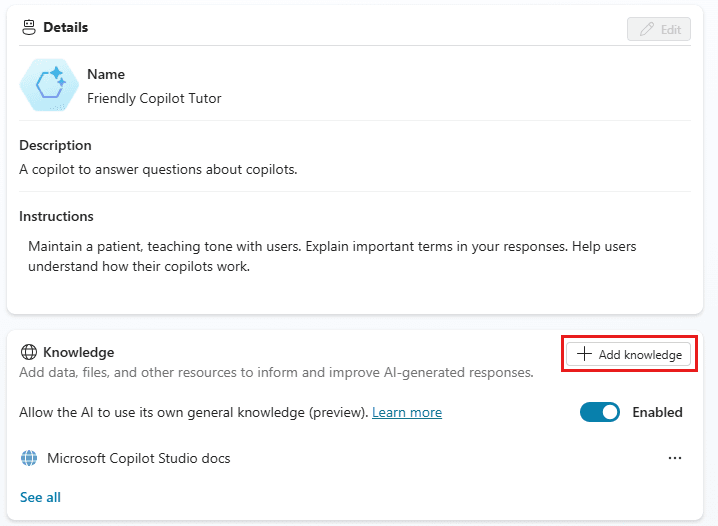Click the Enabled label beside the toggle
This screenshot has width=718, height=526.
657,412
